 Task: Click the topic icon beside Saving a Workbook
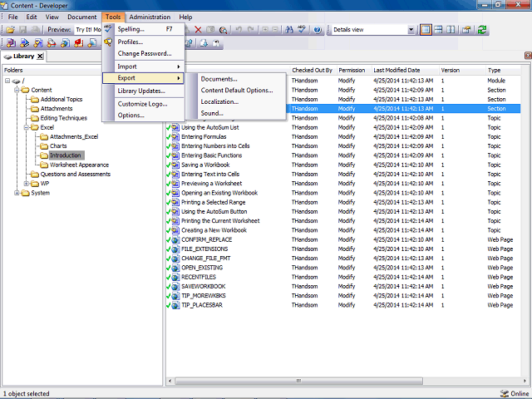[175, 165]
